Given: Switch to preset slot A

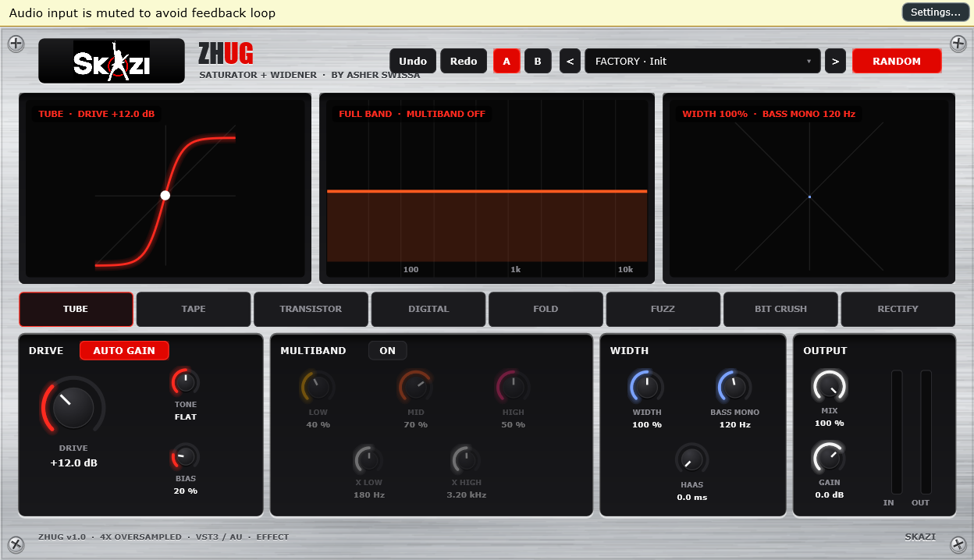Looking at the screenshot, I should 507,61.
